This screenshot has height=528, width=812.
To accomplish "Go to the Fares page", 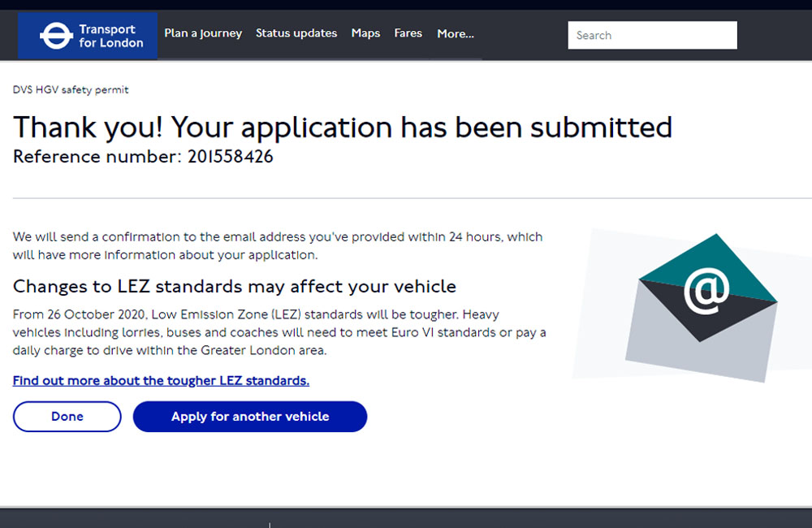I will [408, 33].
